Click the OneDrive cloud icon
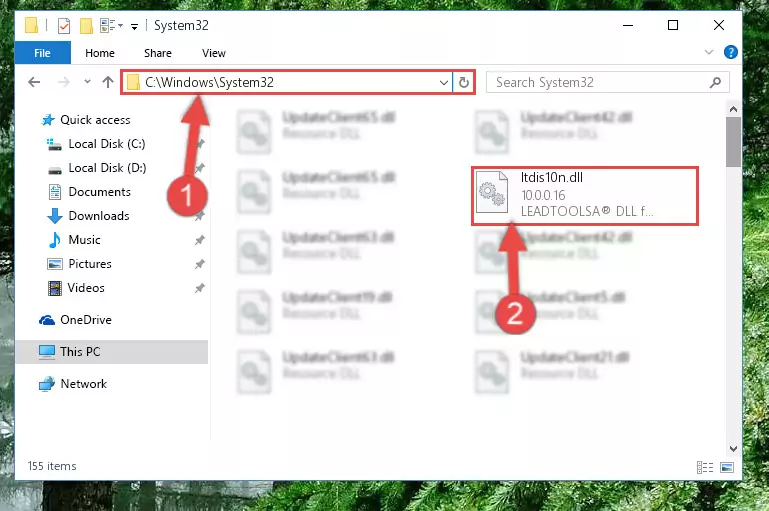The height and width of the screenshot is (511, 769). [47, 320]
